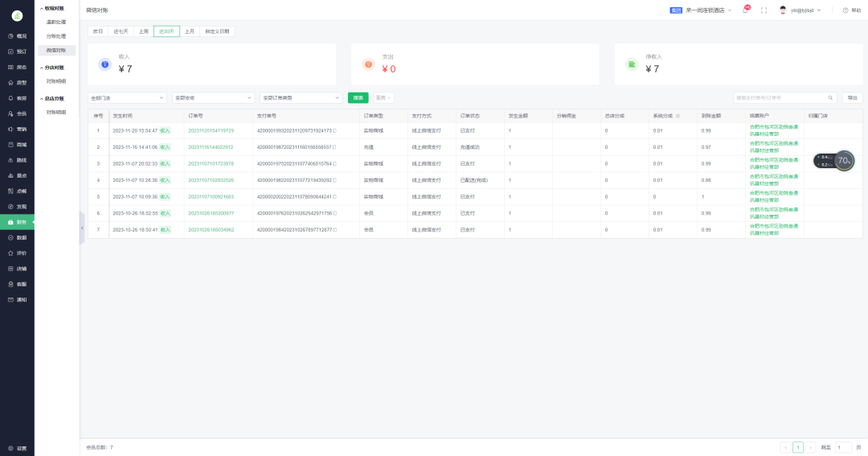868x456 pixels.
Task: Select the 近七天 date tab
Action: 121,31
